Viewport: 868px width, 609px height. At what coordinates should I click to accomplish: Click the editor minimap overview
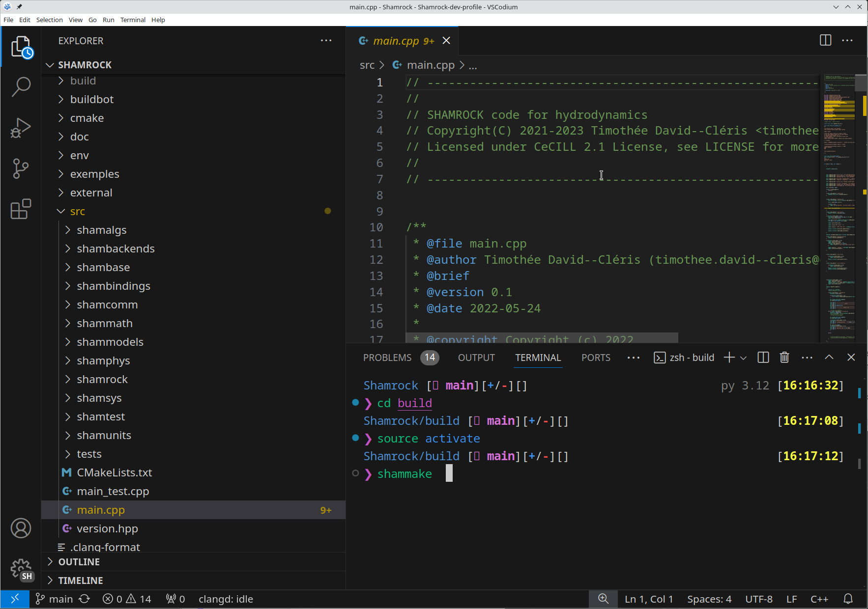click(839, 208)
